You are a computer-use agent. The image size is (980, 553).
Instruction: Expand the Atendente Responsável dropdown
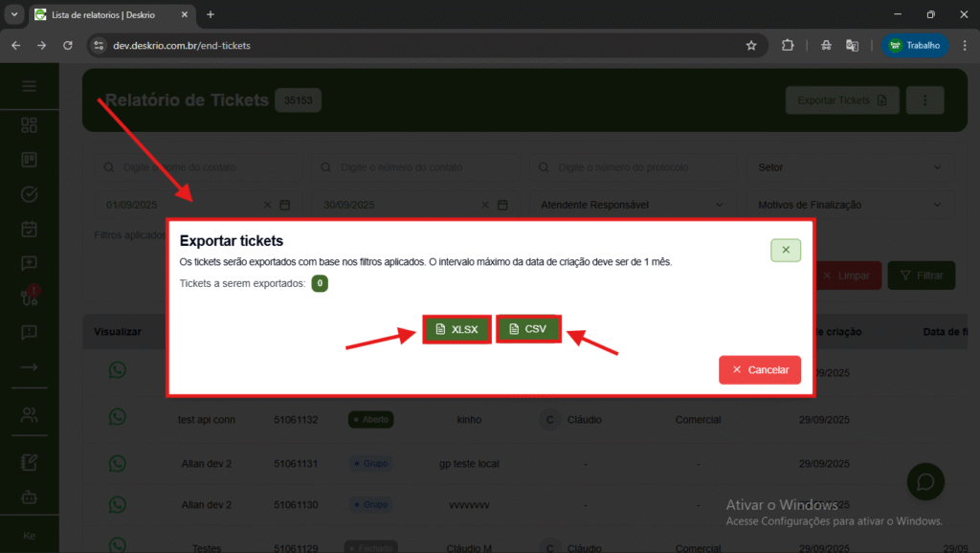(x=632, y=205)
